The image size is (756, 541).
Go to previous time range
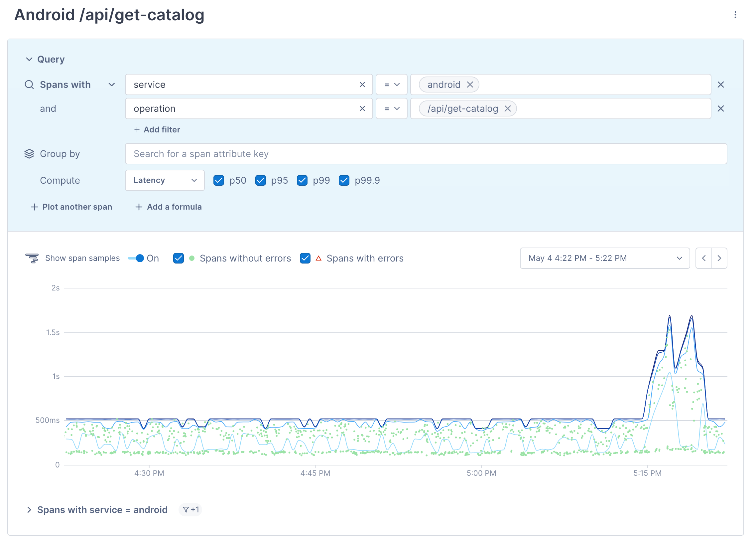click(703, 258)
